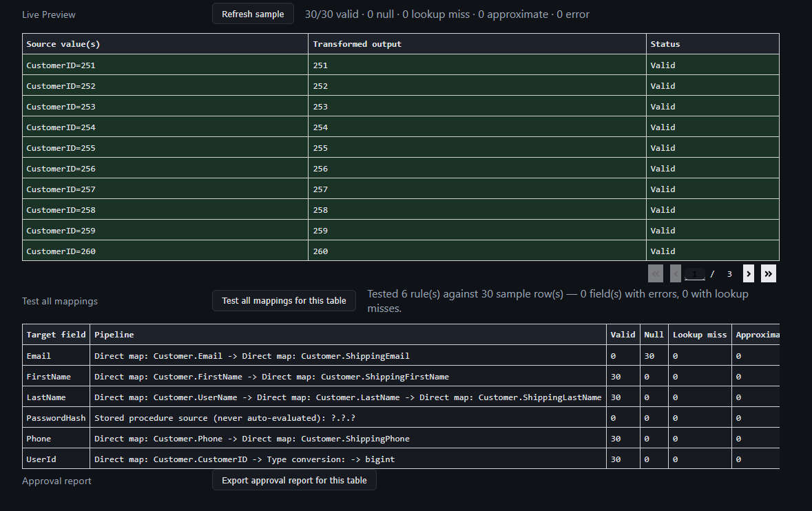Click Pipeline column header
This screenshot has width=812, height=511.
click(348, 335)
